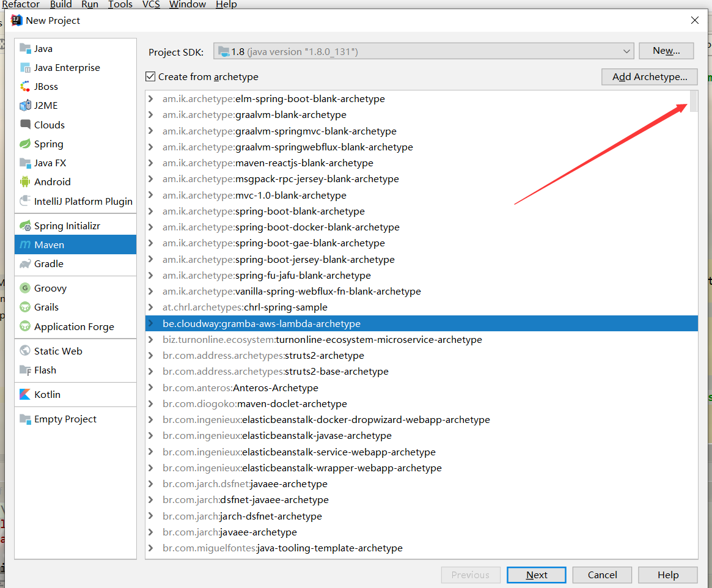This screenshot has width=712, height=588.
Task: Expand spring-boot-blank-archetype node
Action: click(x=150, y=211)
